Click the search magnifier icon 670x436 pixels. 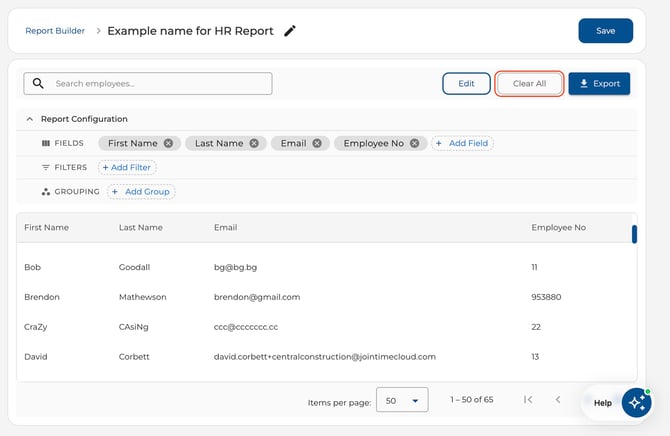click(38, 83)
